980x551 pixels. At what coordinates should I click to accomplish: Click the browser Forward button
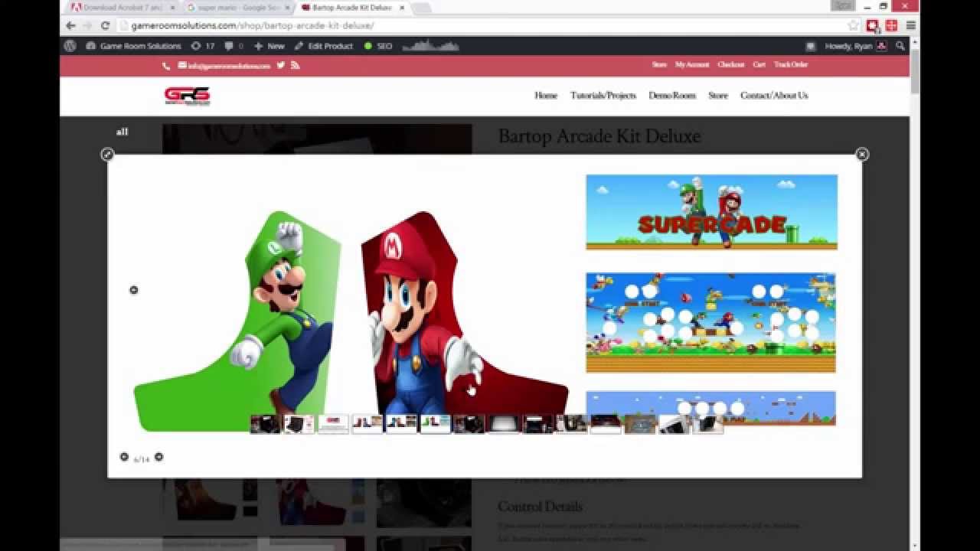(87, 25)
